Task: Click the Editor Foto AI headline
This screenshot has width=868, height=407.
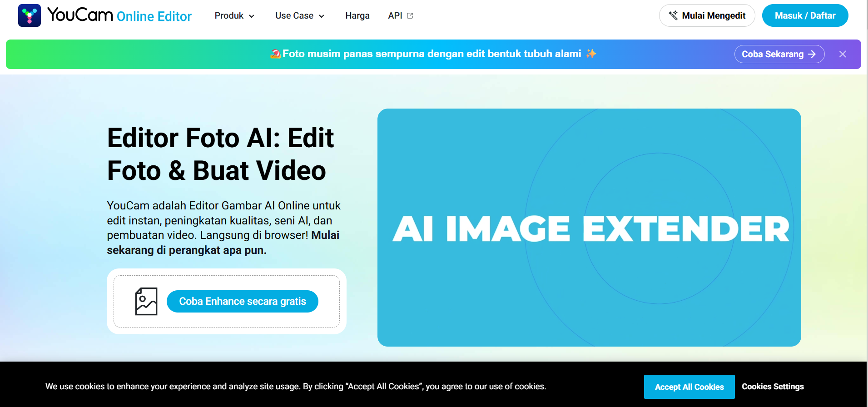Action: pyautogui.click(x=221, y=154)
